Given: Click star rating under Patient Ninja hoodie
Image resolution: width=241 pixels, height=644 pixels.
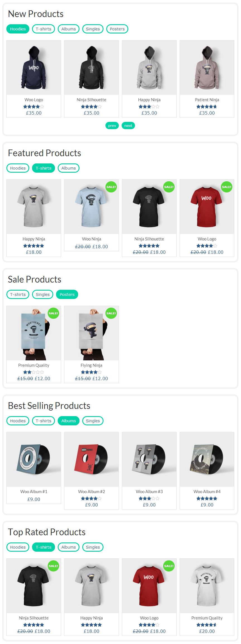Looking at the screenshot, I should [207, 107].
